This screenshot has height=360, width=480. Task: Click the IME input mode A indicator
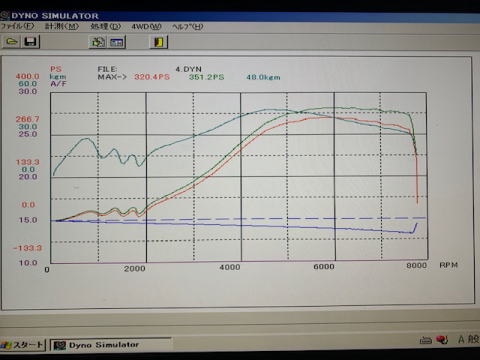coord(461,340)
